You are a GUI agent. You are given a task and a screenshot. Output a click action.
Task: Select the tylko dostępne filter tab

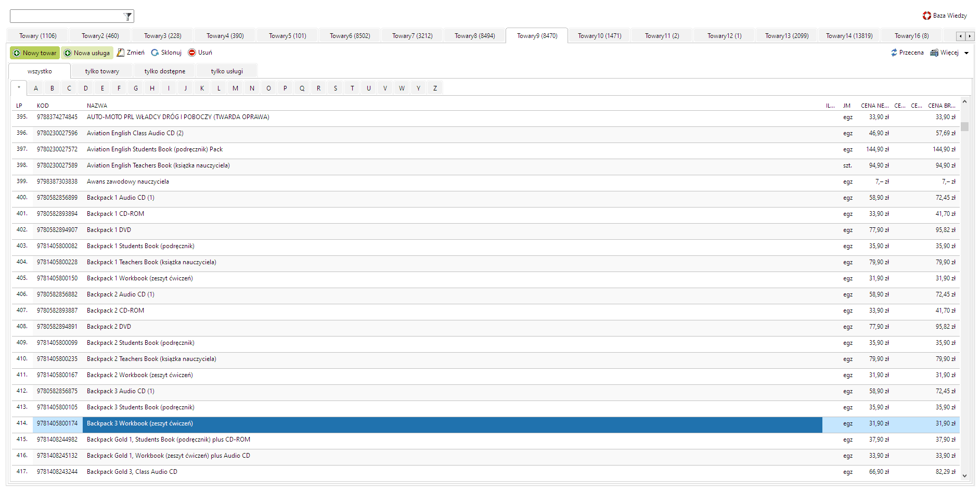(x=164, y=71)
